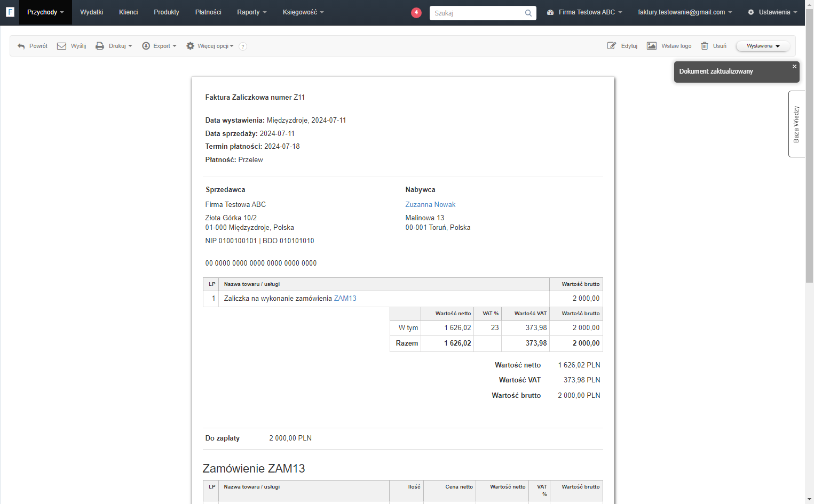The width and height of the screenshot is (814, 504).
Task: Click the question mark help icon
Action: coord(243,46)
